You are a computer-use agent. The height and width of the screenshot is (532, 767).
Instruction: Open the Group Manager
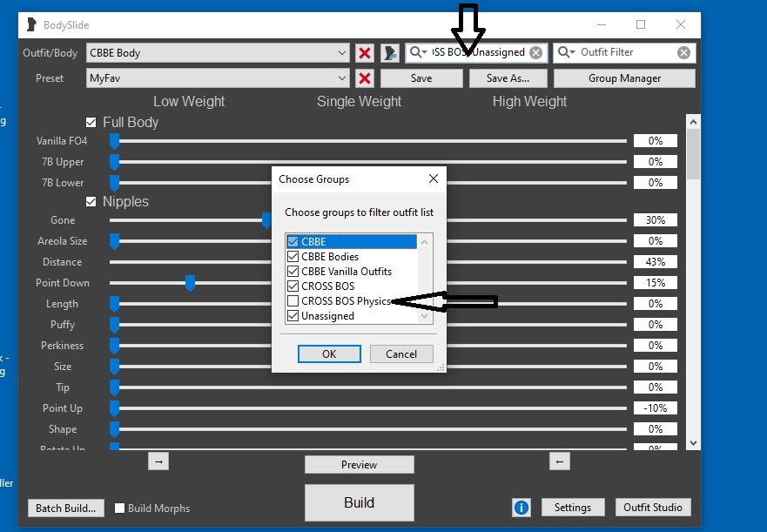624,78
